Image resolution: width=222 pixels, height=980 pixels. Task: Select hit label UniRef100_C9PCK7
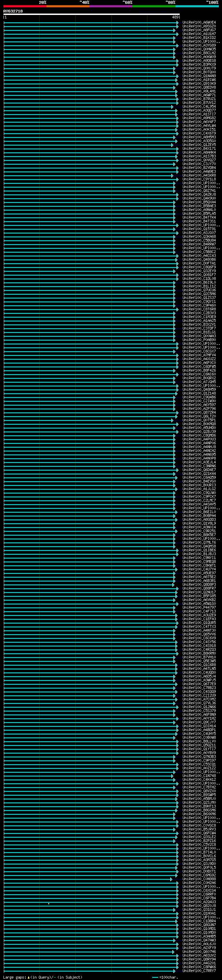tap(199, 496)
